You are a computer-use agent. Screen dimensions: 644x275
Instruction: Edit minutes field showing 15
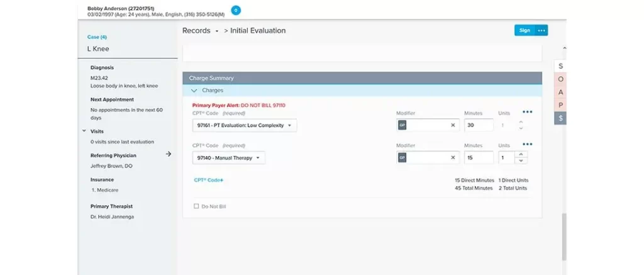click(x=479, y=157)
